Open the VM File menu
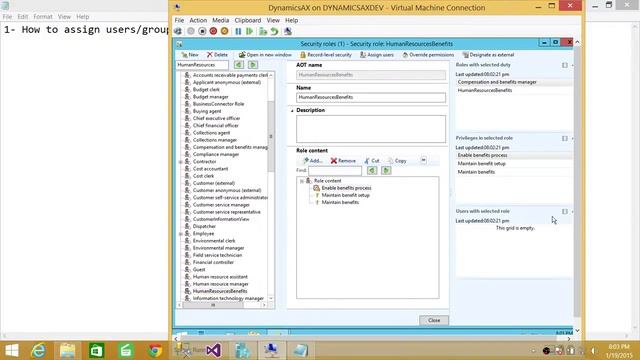Viewport: 640px width, 360px height. tap(179, 20)
